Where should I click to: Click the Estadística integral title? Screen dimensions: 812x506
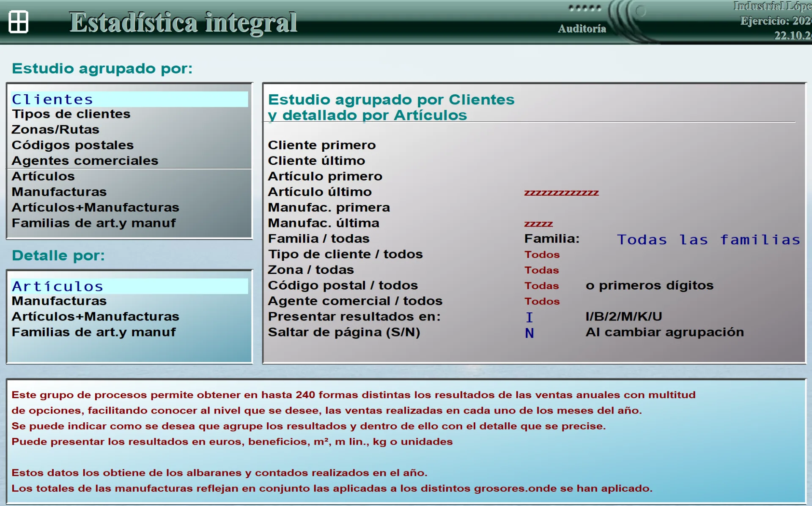pos(184,22)
